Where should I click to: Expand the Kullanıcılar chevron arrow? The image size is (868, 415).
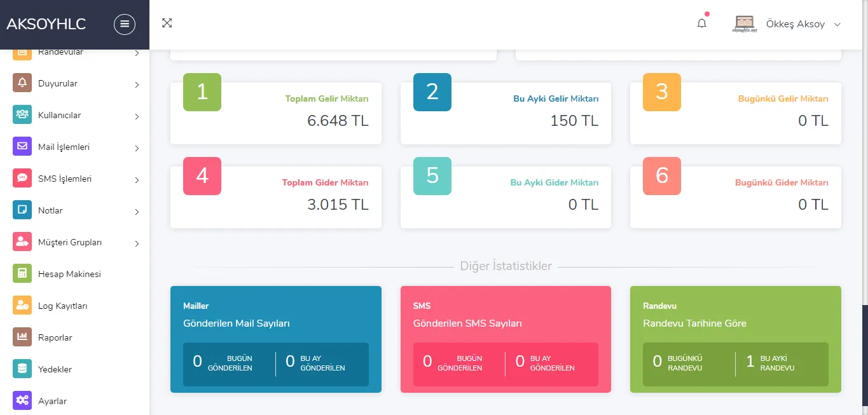click(x=137, y=116)
